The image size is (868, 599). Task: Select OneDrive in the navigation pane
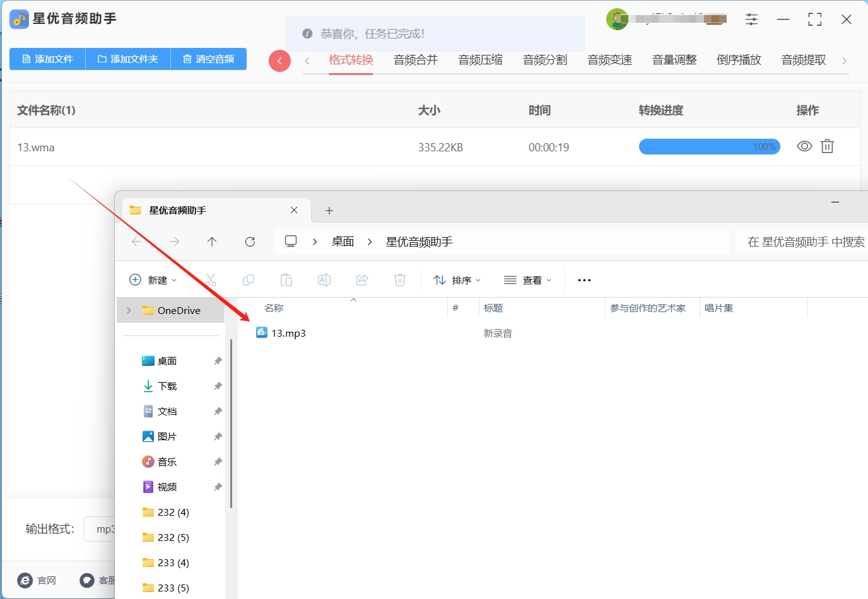[171, 310]
